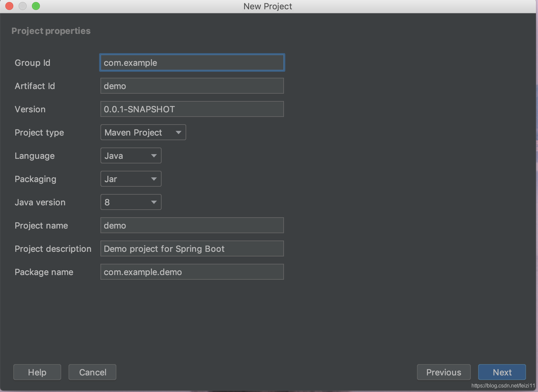Click the Artifact Id label
Screen dimensions: 538x392
[35, 86]
